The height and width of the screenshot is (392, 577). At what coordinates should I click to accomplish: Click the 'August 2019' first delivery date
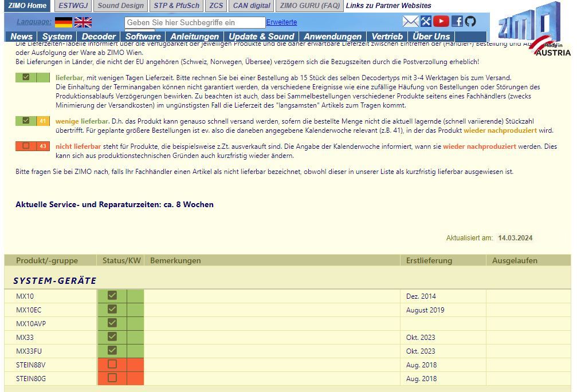coord(425,310)
